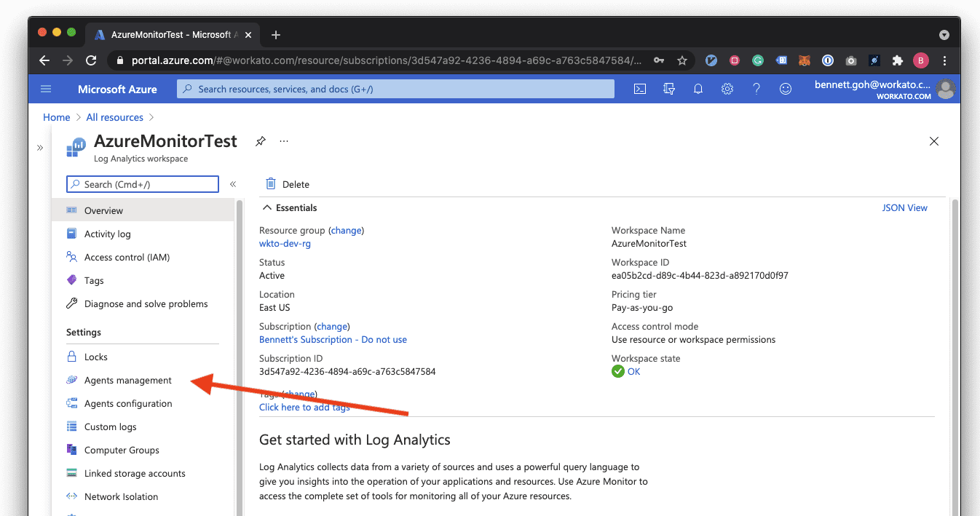Open portal settings gear icon

[x=727, y=89]
